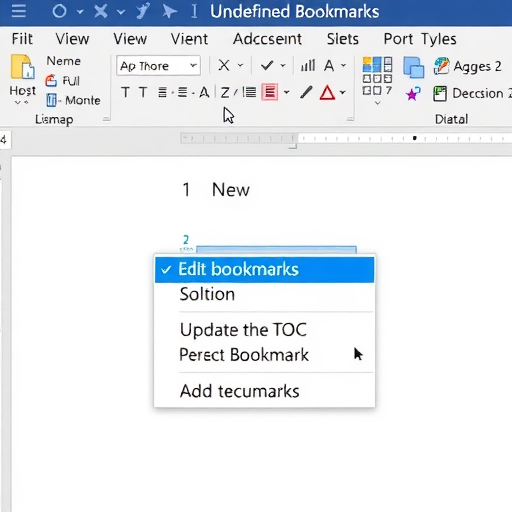Expand the arrow beside the letter A icon
This screenshot has height=512, width=512.
coord(343,65)
